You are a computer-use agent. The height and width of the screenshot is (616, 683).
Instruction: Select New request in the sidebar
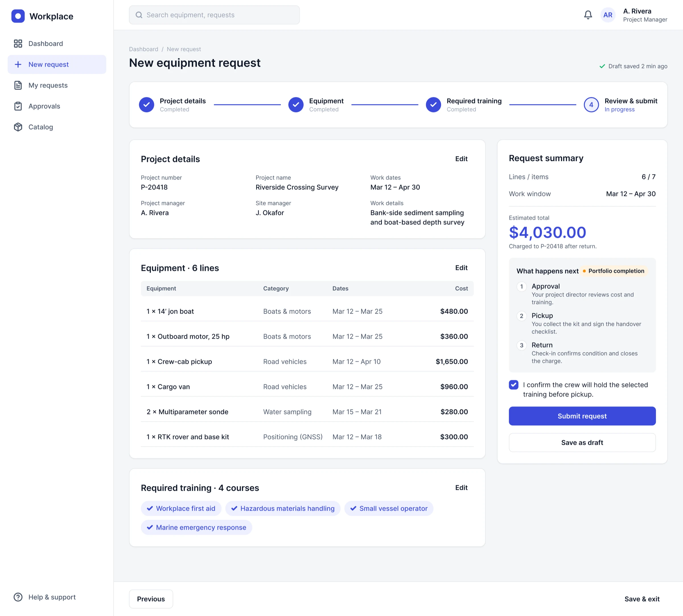[x=57, y=64]
